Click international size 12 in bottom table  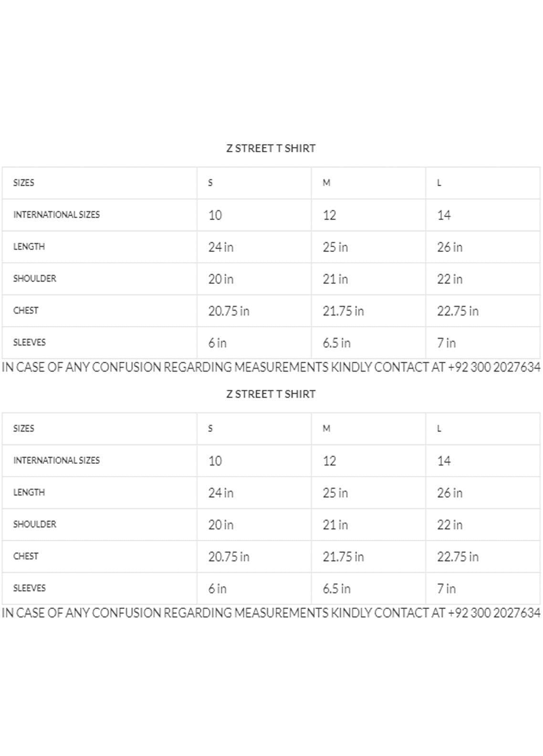coord(329,461)
